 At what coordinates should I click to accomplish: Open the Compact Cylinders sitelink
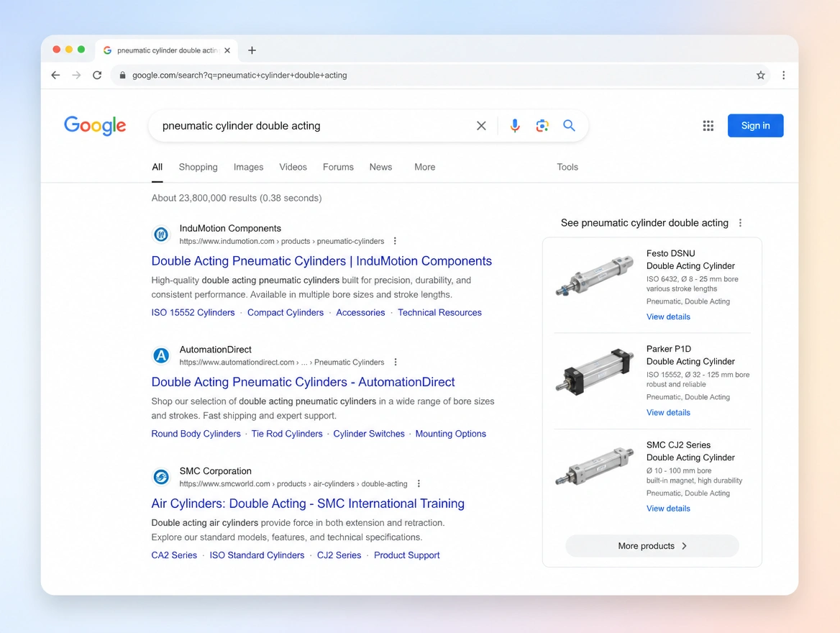tap(286, 312)
